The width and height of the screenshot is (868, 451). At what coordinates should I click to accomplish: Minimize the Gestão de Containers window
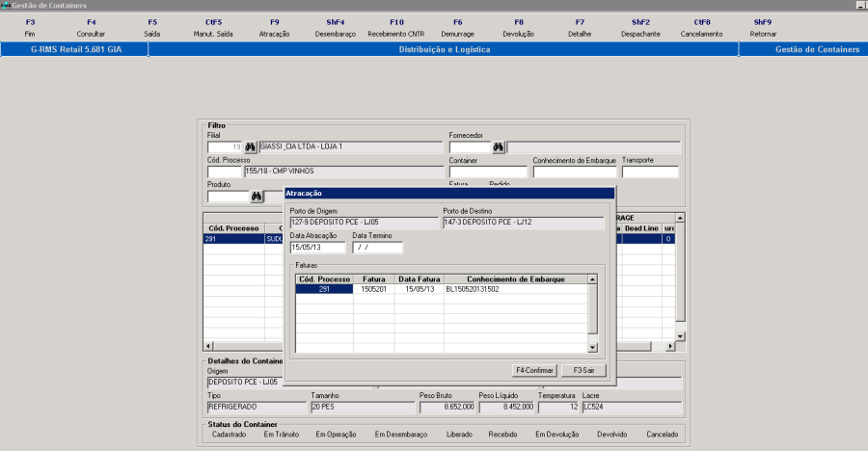tap(861, 5)
